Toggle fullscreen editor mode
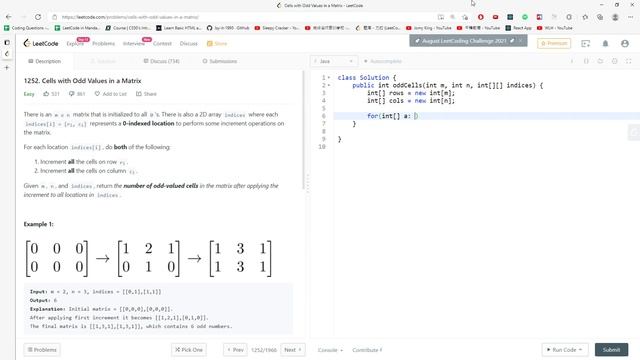Screen dimensions: 640x360 [x=629, y=61]
